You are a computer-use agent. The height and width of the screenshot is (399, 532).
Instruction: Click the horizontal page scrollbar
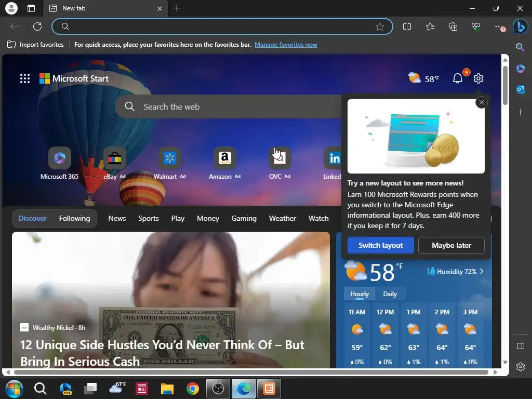[251, 372]
